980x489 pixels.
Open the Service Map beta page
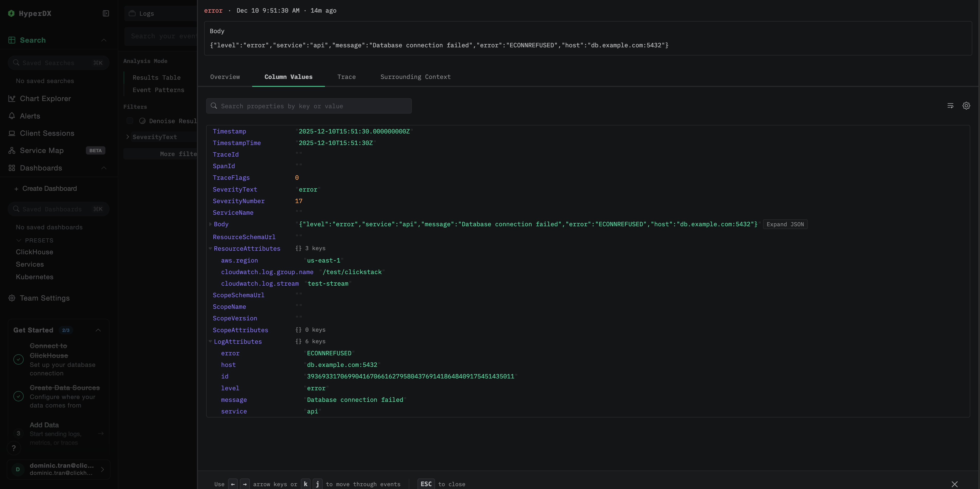point(42,151)
